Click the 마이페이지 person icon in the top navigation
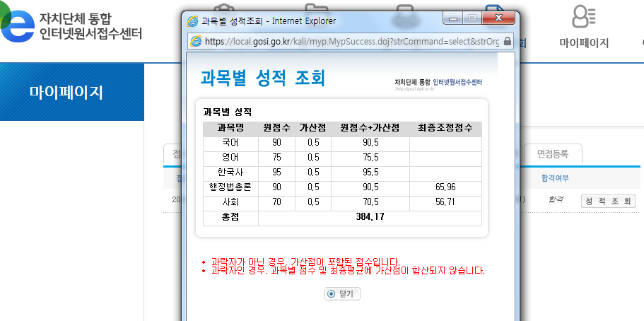Viewport: 644px width, 321px height. [x=584, y=16]
